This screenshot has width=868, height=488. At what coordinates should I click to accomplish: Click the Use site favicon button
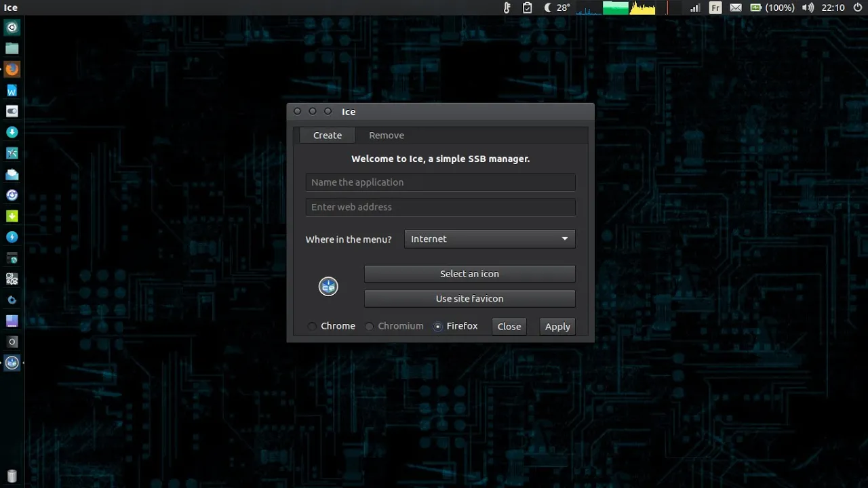(x=469, y=298)
